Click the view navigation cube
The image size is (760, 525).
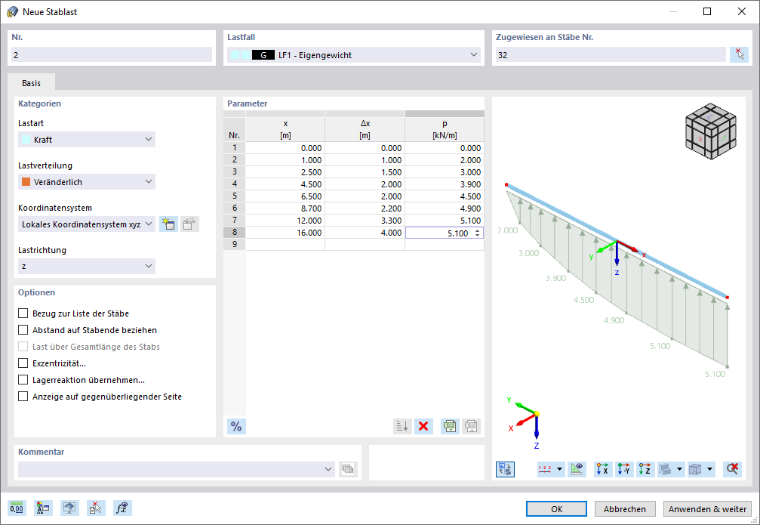[x=710, y=131]
